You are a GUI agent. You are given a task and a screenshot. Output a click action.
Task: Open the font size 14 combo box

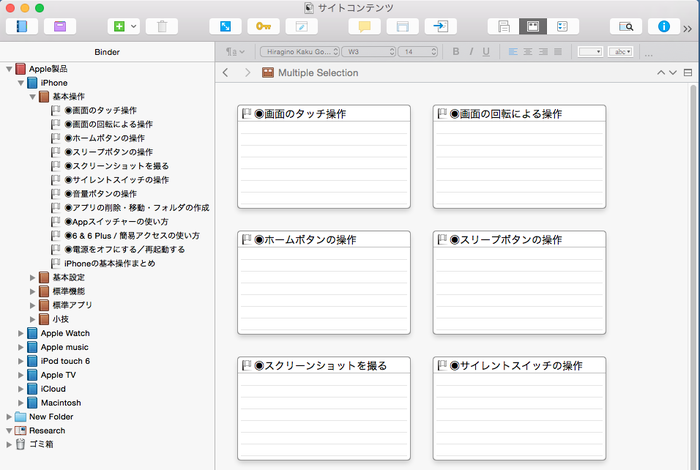point(418,52)
